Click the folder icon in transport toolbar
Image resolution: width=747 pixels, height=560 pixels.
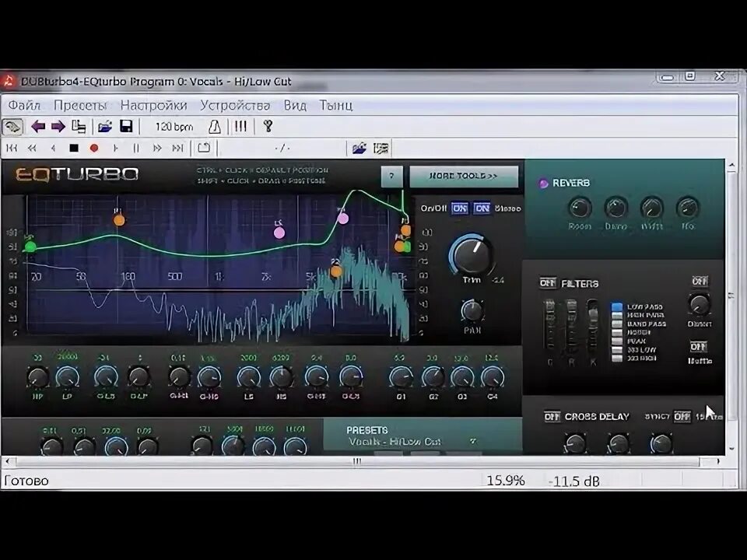pos(359,149)
